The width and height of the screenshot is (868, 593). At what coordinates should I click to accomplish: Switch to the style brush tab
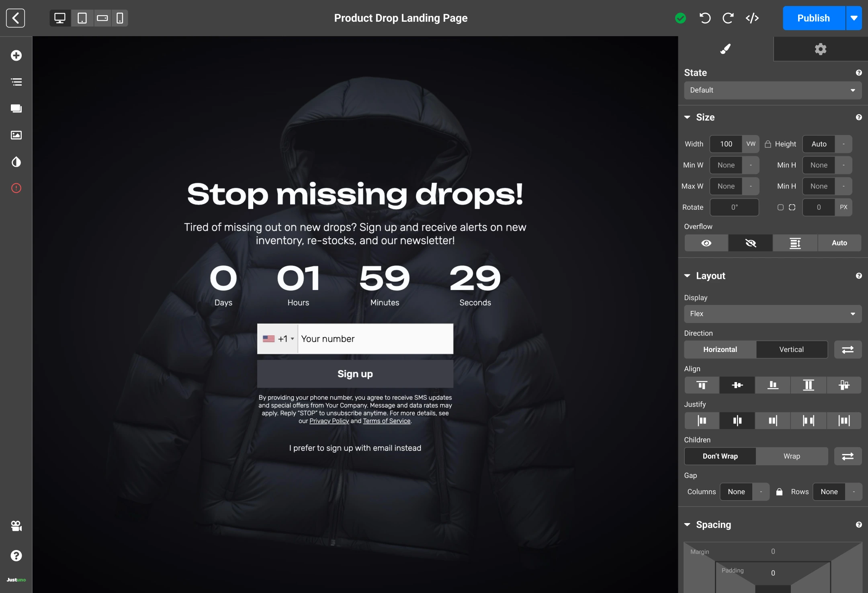[x=725, y=49]
